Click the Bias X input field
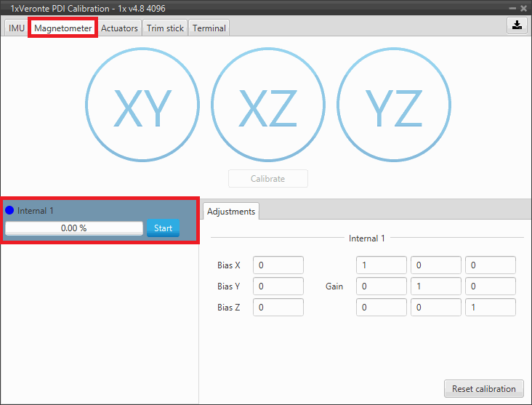 (x=278, y=265)
